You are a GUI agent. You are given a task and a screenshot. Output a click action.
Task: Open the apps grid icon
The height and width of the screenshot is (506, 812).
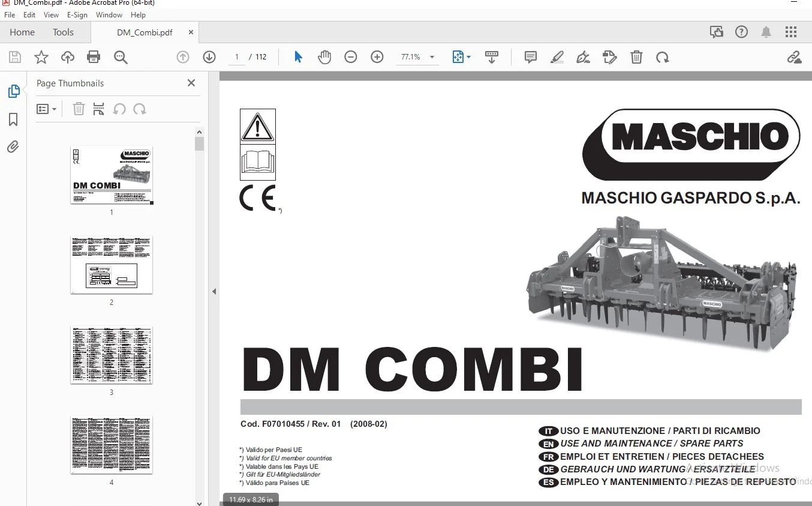(791, 32)
